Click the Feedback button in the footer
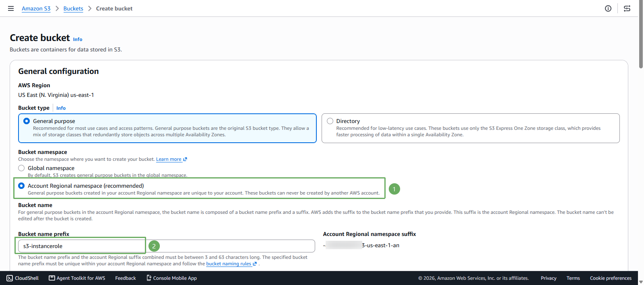This screenshot has height=285, width=644. [x=126, y=278]
